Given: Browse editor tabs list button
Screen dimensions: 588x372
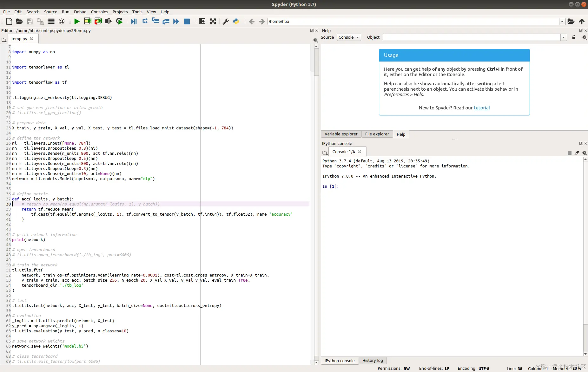Looking at the screenshot, I should 4,40.
